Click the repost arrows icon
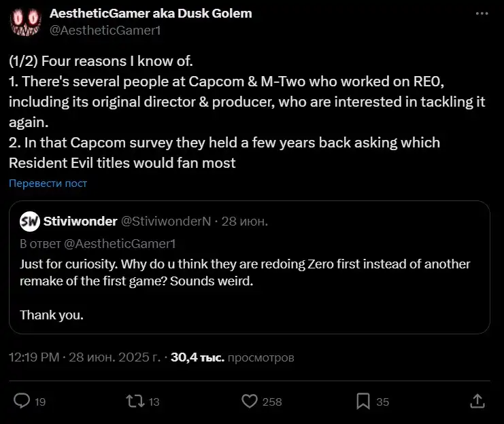This screenshot has height=424, width=504. 136,401
